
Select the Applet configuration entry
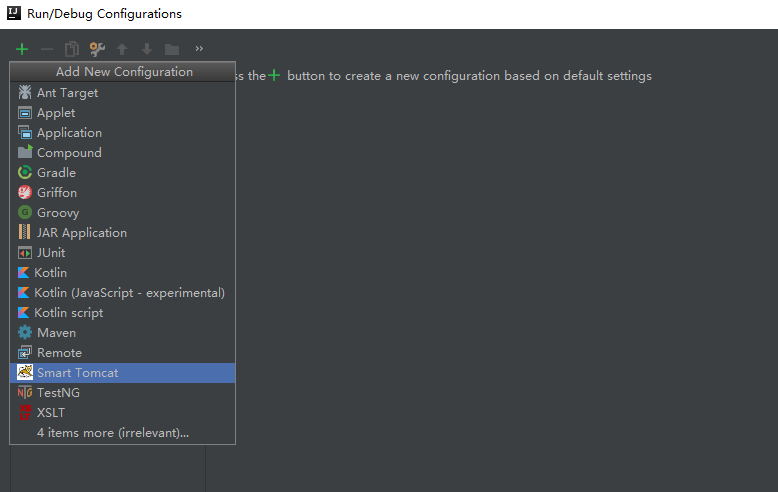pyautogui.click(x=56, y=113)
